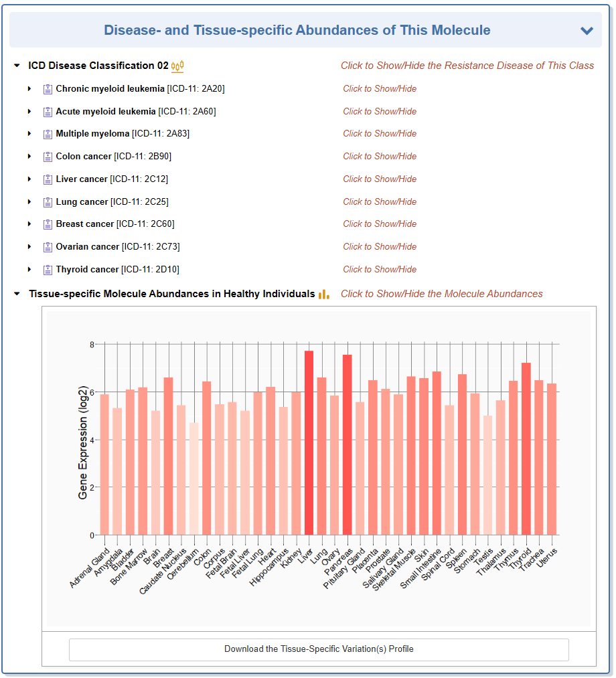Click the Pancreas bar in the expression chart
Viewport: 616px width, 678px height.
pos(347,445)
